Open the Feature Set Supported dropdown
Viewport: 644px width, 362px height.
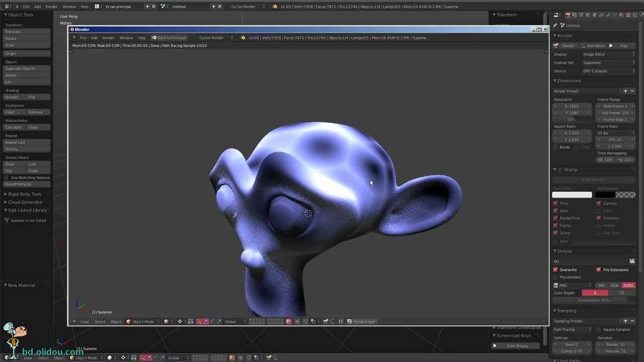(x=608, y=63)
